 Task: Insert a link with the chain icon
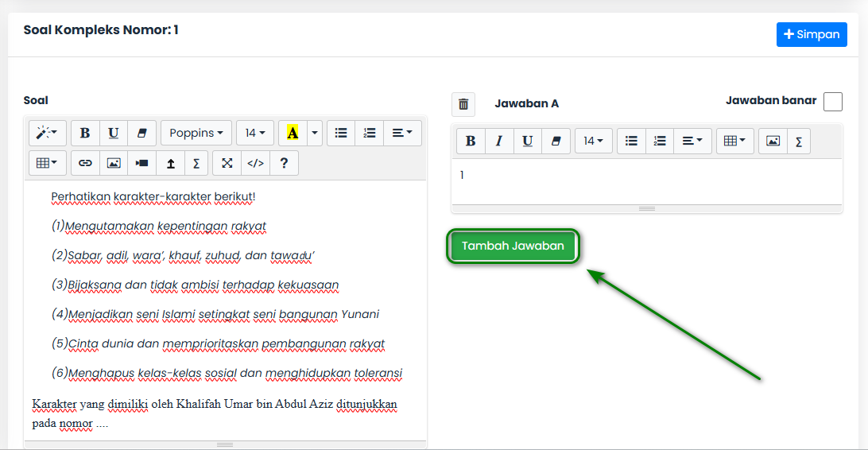(x=85, y=163)
